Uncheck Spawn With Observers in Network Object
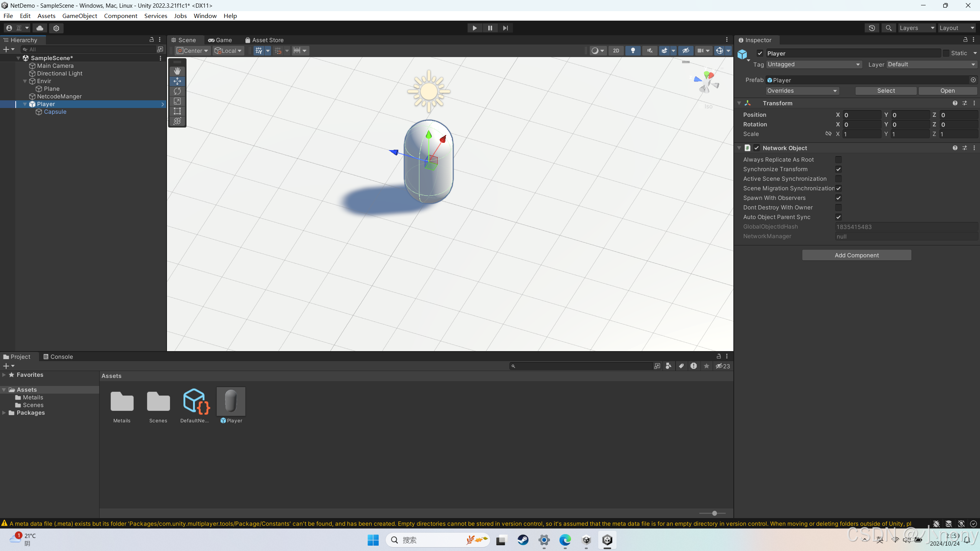This screenshot has height=551, width=980. pyautogui.click(x=838, y=198)
